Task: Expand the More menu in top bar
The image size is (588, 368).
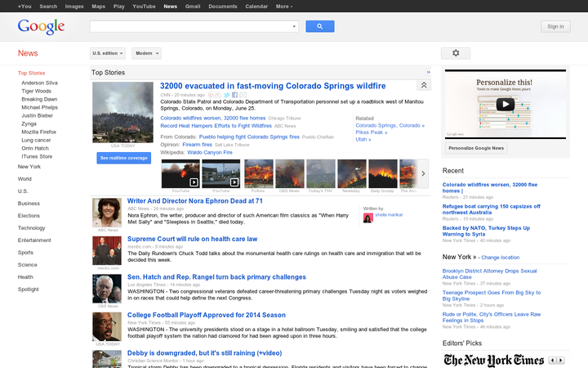Action: (x=284, y=7)
